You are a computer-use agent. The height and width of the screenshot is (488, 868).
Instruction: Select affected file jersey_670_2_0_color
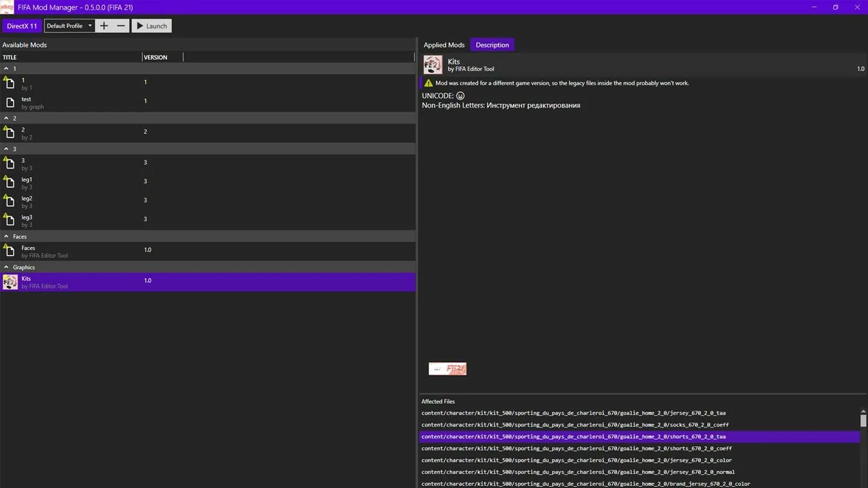576,460
